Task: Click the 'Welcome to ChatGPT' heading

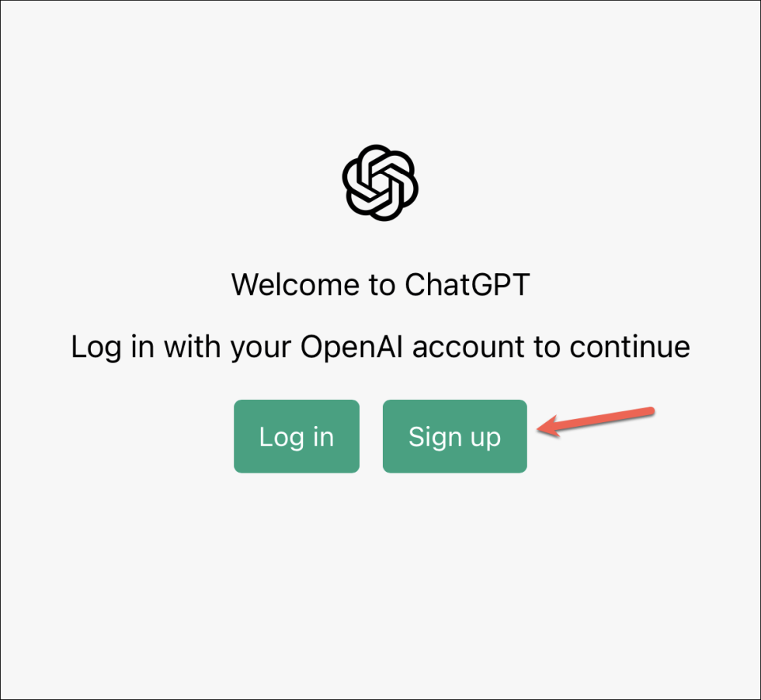Action: coord(380,284)
